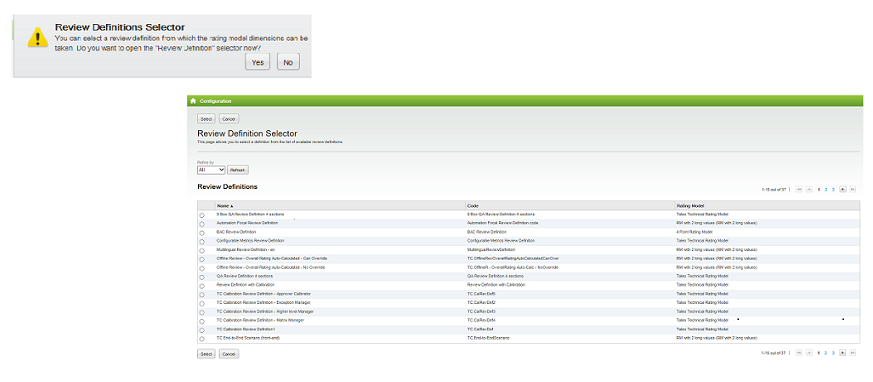This screenshot has height=382, width=873.
Task: Go to the next page using the arrow above the table
Action: [x=842, y=189]
